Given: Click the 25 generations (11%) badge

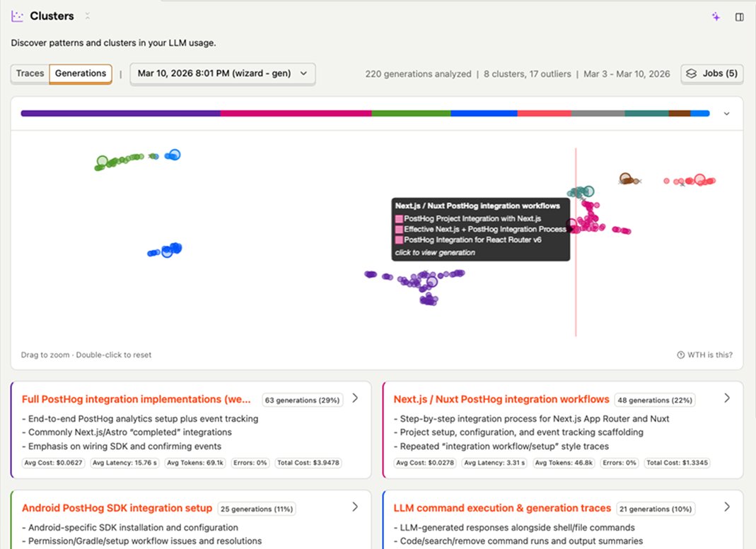Looking at the screenshot, I should pyautogui.click(x=257, y=509).
